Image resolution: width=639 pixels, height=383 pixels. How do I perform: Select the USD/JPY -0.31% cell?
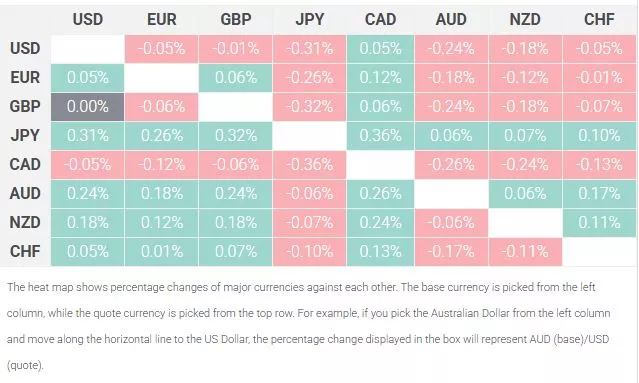point(310,48)
